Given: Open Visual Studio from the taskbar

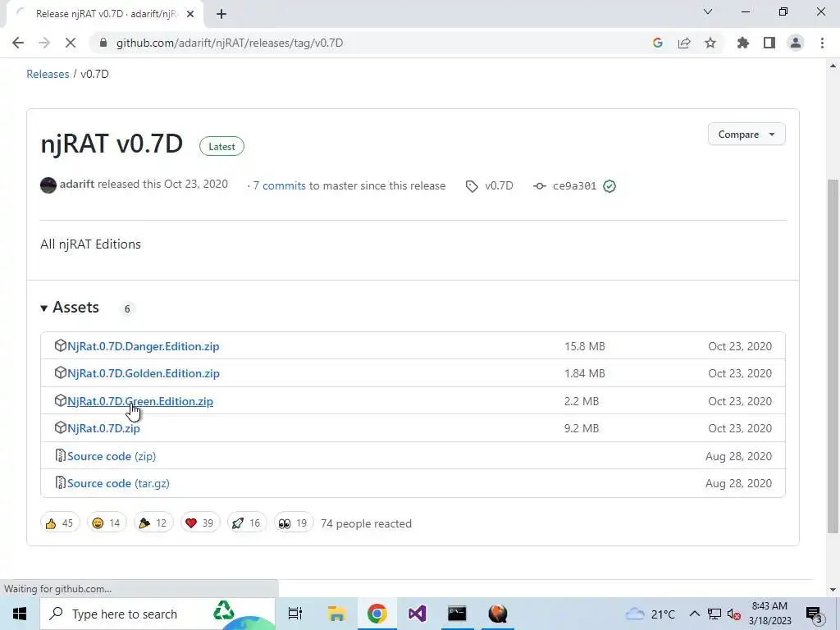Looking at the screenshot, I should click(x=417, y=614).
